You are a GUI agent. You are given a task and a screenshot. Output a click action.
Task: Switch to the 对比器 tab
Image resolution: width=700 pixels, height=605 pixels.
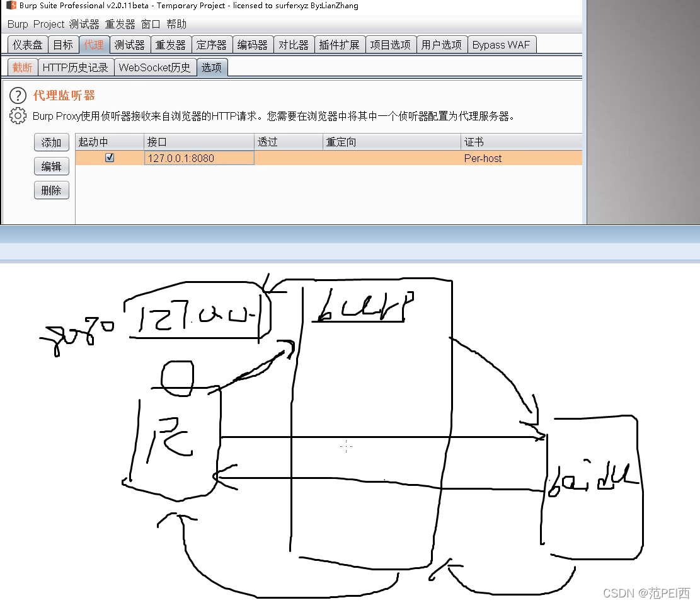294,45
